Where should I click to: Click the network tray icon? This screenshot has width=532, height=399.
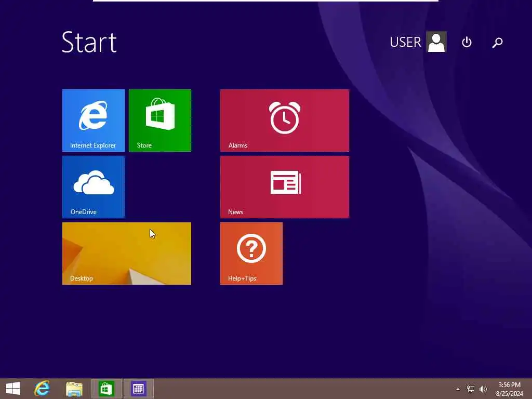click(471, 389)
